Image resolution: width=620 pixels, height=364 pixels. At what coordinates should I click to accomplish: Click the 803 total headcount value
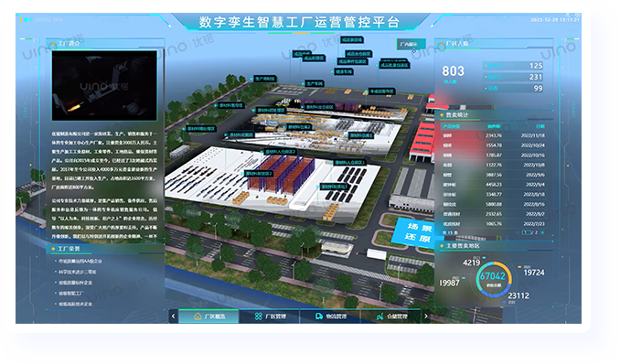[x=453, y=71]
